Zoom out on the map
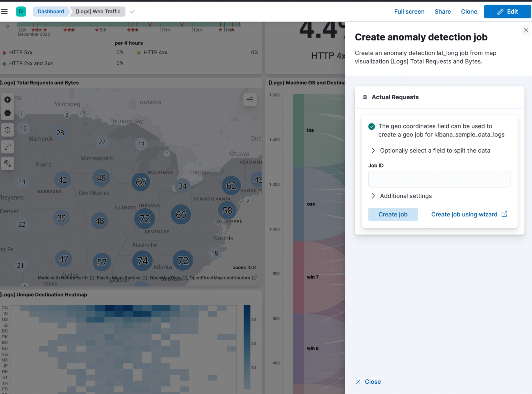The image size is (532, 394). pos(7,113)
